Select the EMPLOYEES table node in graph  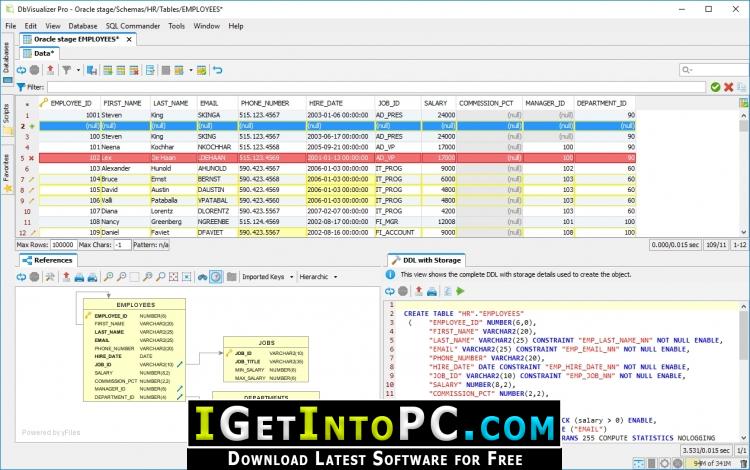[135, 350]
